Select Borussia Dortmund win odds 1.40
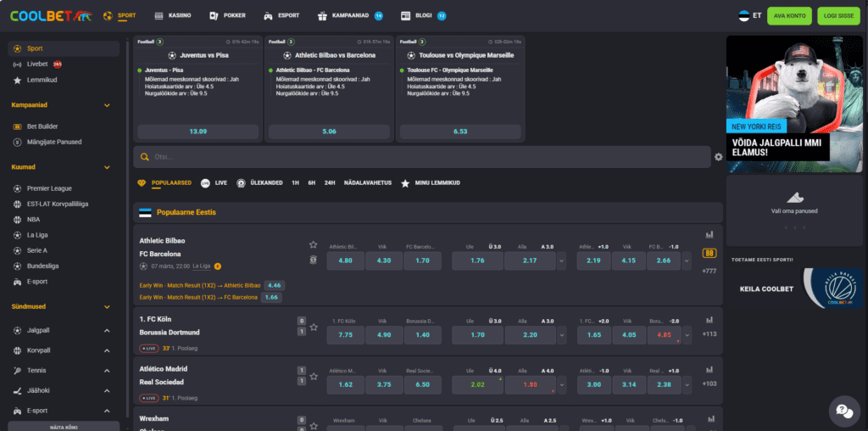This screenshot has width=868, height=431. click(x=422, y=335)
